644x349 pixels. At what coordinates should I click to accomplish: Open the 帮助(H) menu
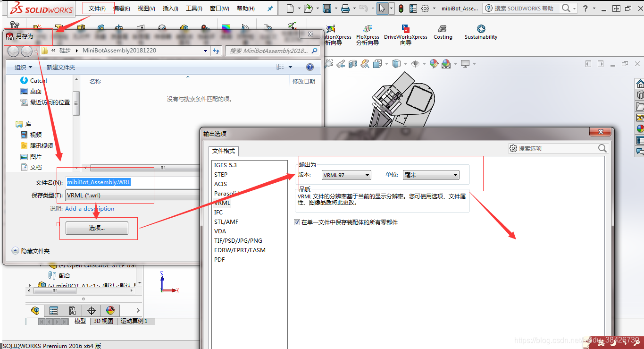click(x=246, y=9)
